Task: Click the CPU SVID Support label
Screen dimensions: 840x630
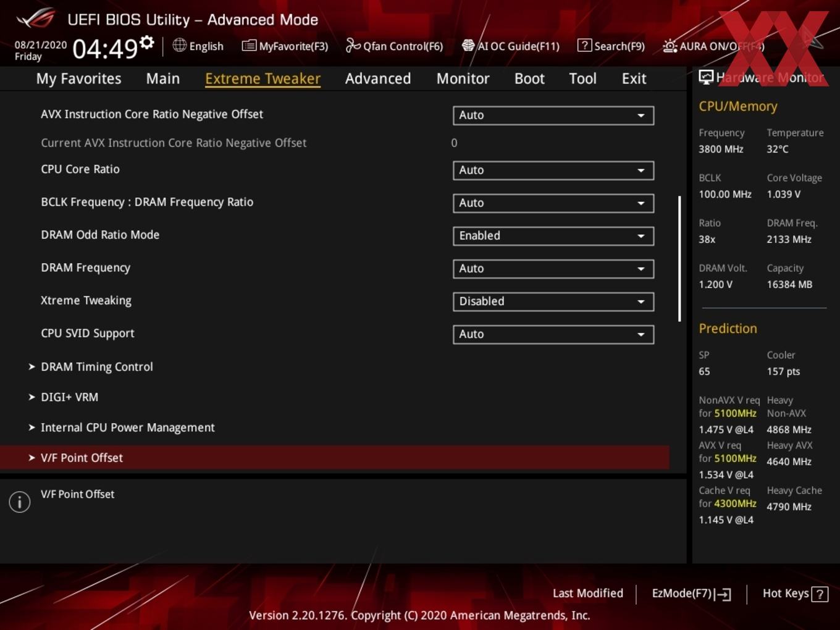Action: coord(88,334)
